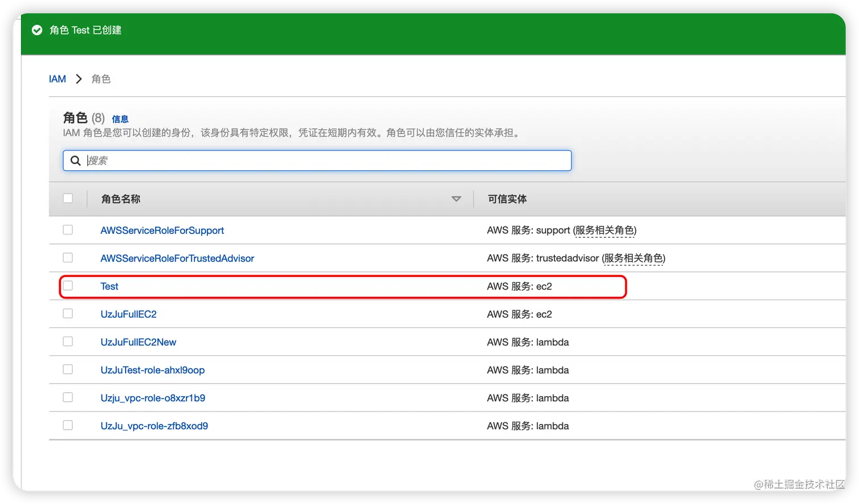Open the UzJuFullEC2 role link

coord(128,314)
